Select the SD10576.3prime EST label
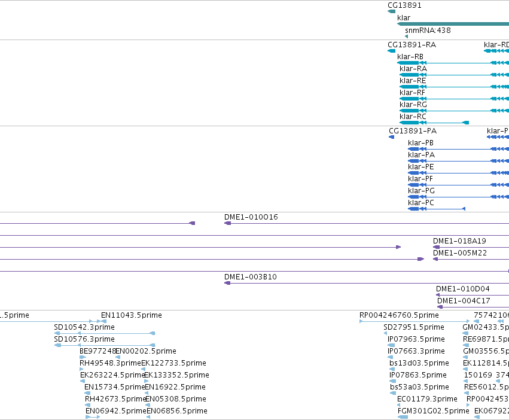The image size is (509, 420). pos(84,339)
